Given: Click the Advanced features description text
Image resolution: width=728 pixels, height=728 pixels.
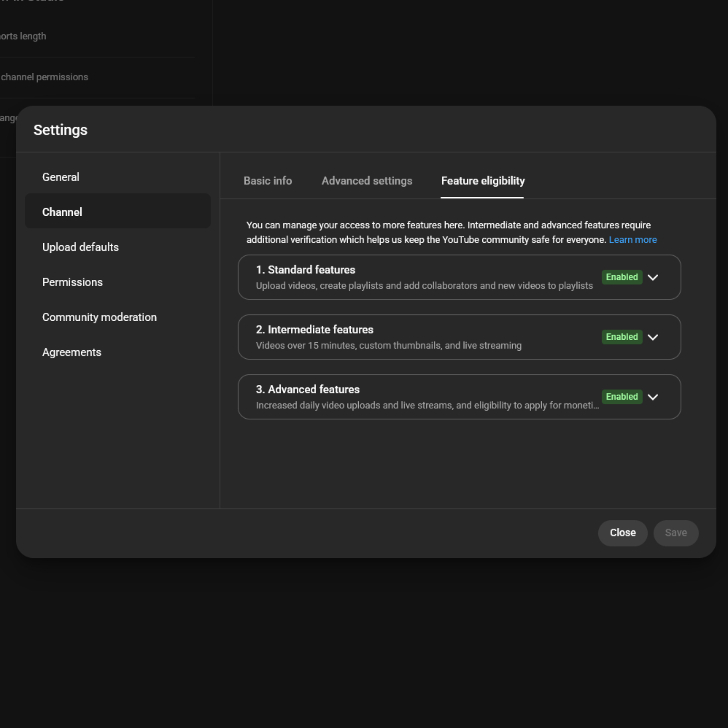Looking at the screenshot, I should coord(427,405).
